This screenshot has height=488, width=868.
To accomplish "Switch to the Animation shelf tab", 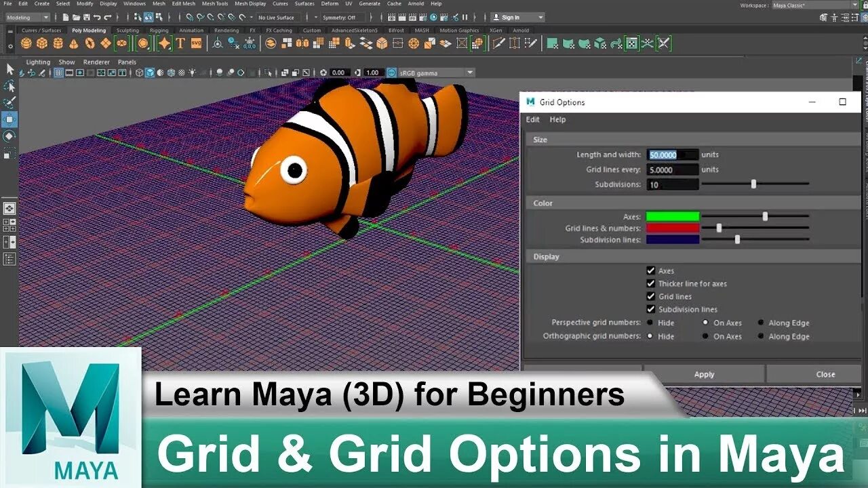I will coord(191,30).
